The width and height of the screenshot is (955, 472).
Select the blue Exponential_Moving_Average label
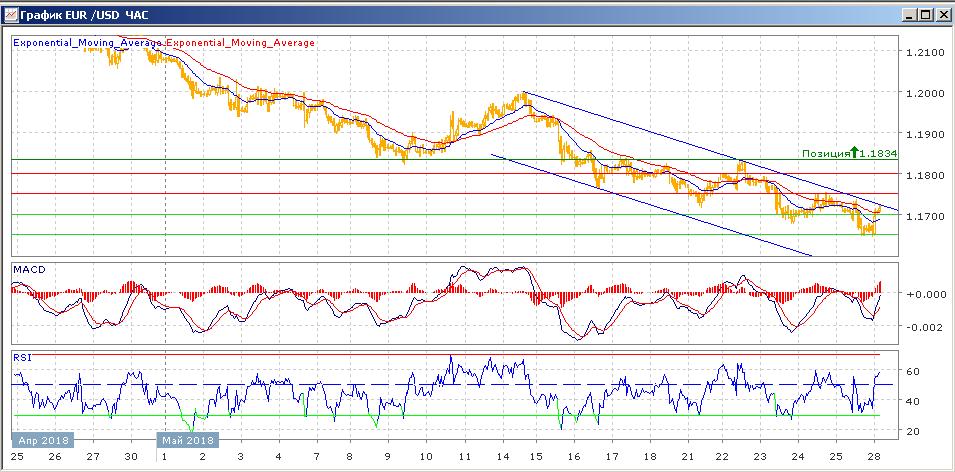(87, 43)
